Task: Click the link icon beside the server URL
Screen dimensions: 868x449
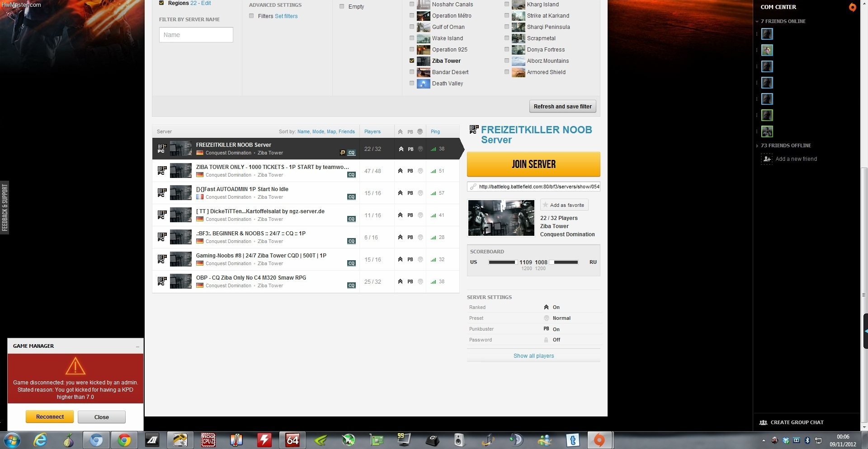Action: coord(473,187)
